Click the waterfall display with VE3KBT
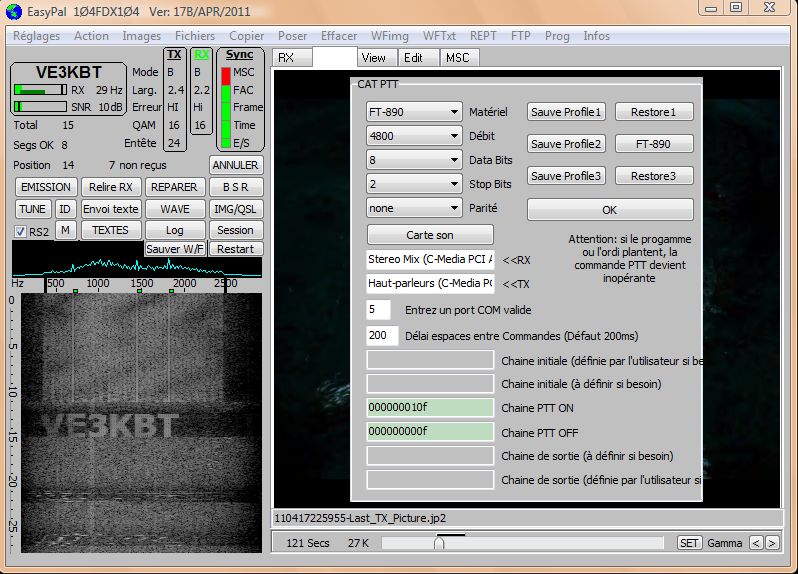798x574 pixels. [141, 422]
